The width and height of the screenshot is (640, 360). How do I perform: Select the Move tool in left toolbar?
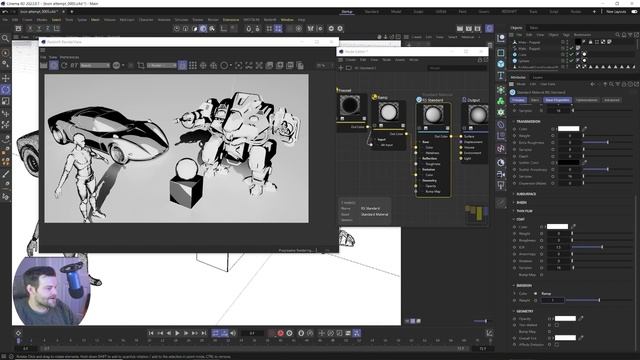(6, 78)
